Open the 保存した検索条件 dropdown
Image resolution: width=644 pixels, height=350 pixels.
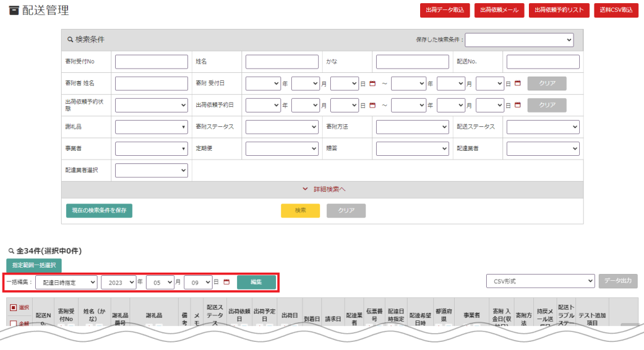tap(519, 40)
